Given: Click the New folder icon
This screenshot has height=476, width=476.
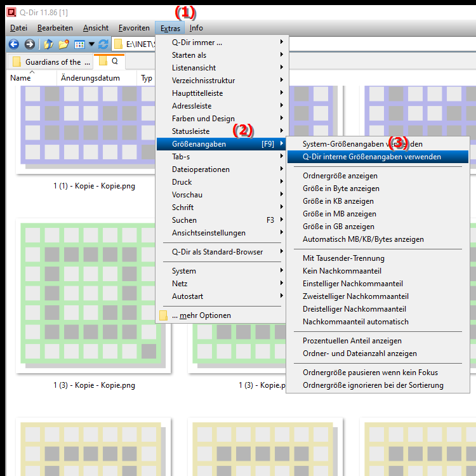Looking at the screenshot, I should [63, 44].
